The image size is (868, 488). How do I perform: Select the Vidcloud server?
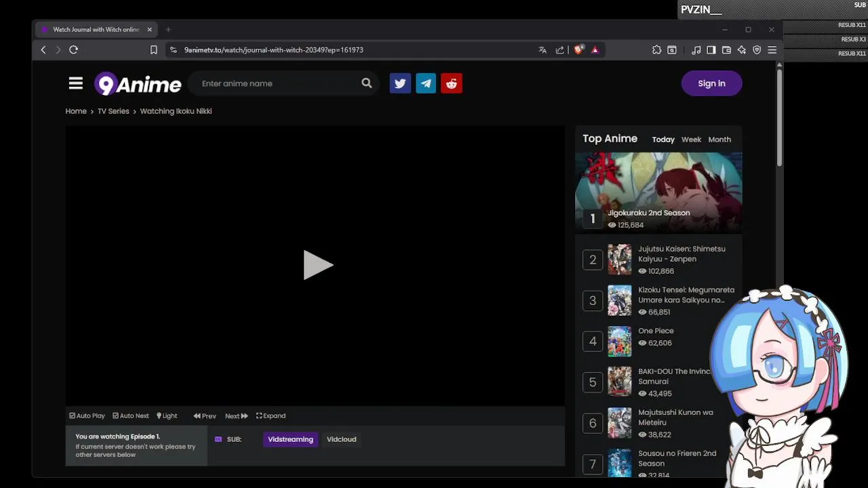(341, 439)
